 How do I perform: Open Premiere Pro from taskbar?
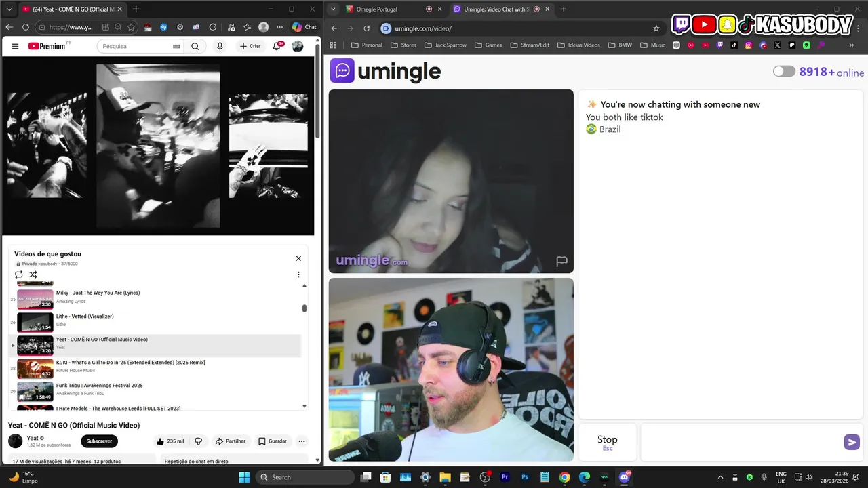click(505, 477)
